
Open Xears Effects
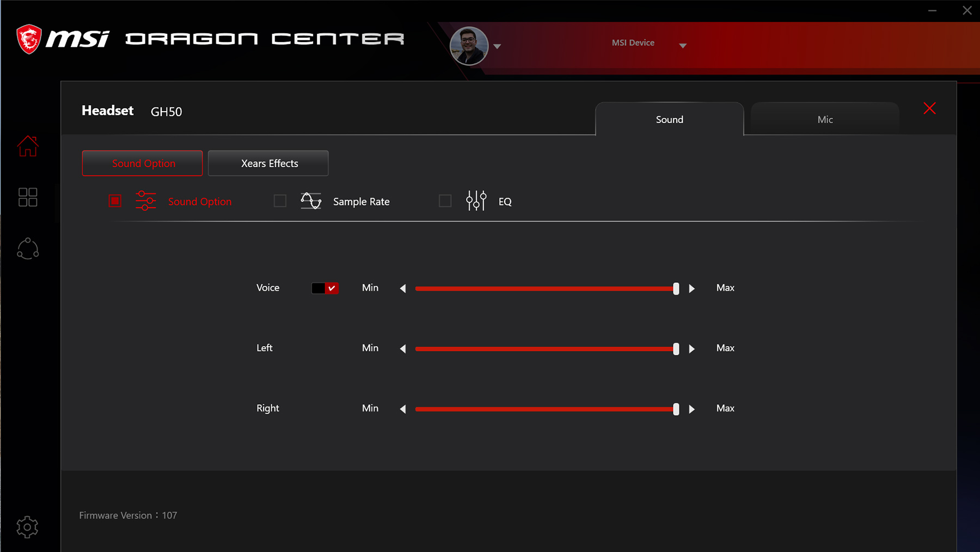pyautogui.click(x=268, y=163)
